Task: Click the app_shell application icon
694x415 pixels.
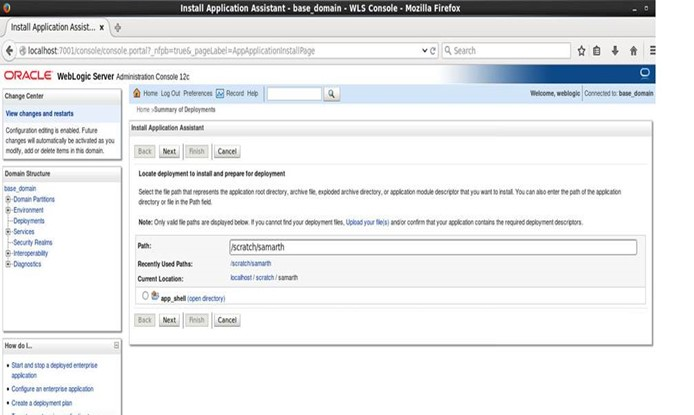Action: coord(155,296)
